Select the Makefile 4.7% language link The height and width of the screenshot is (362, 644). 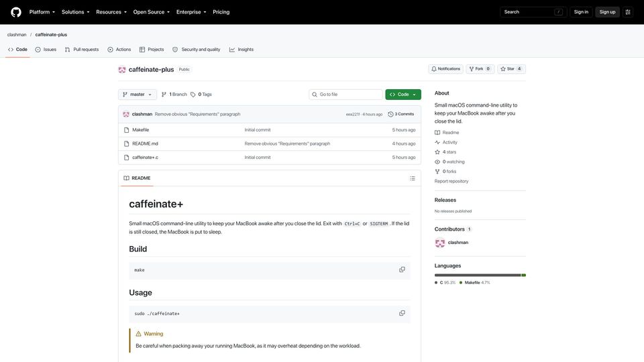(x=475, y=283)
